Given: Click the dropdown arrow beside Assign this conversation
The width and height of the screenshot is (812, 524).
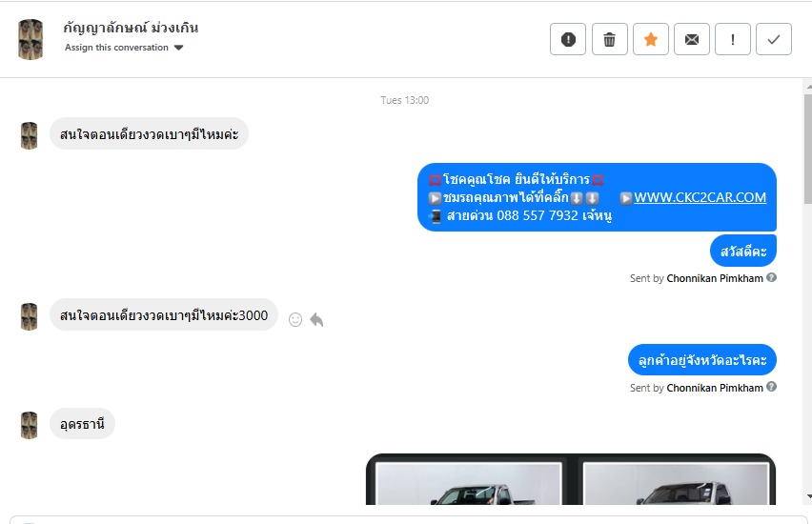Looking at the screenshot, I should click(178, 48).
